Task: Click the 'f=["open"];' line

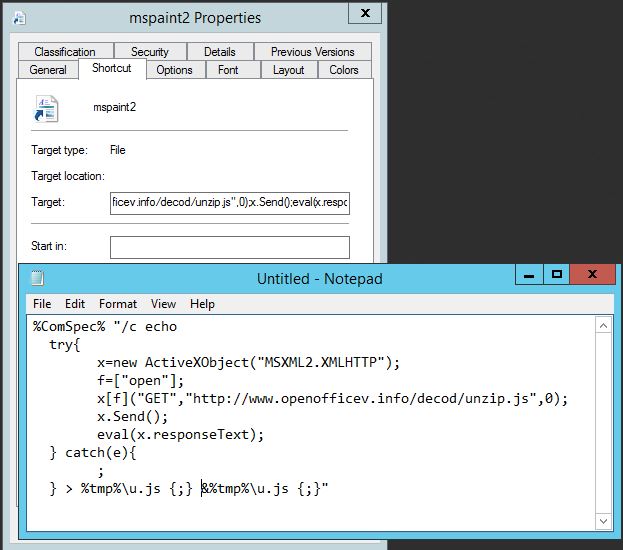Action: point(141,381)
